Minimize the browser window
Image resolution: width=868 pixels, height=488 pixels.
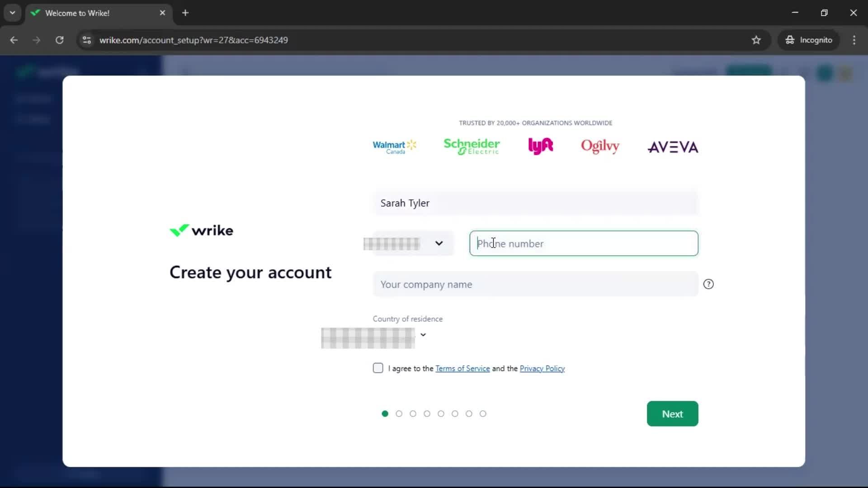795,13
